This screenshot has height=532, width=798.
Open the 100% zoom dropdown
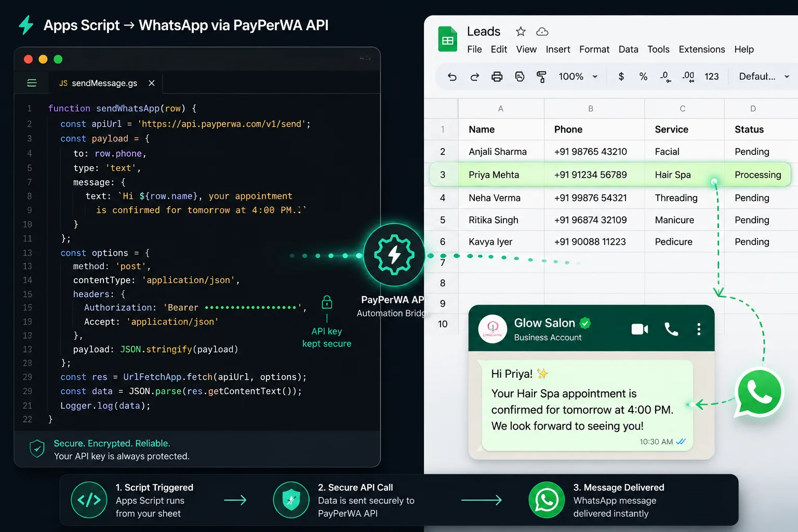[x=578, y=77]
